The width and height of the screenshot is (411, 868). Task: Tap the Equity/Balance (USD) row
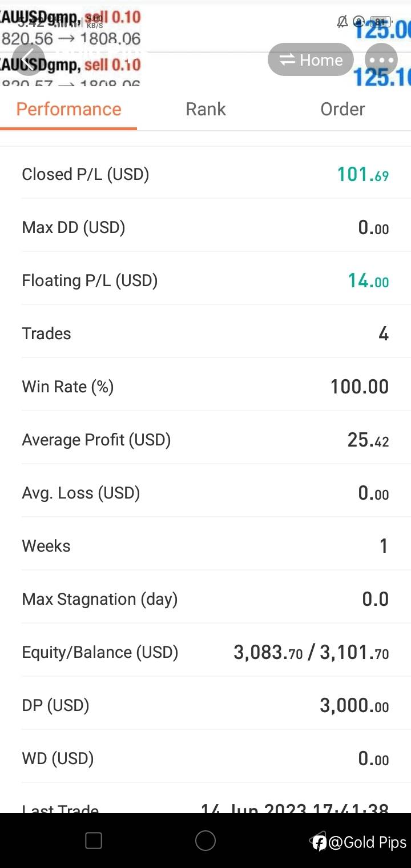205,652
